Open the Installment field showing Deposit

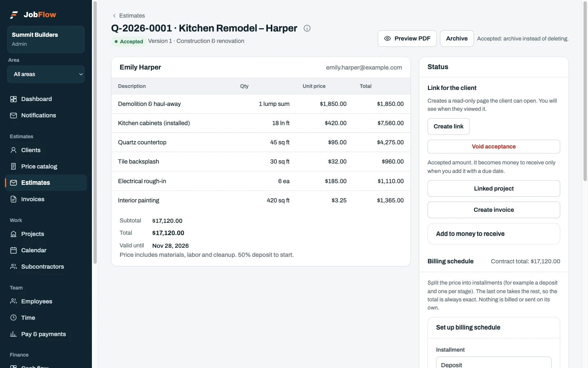pos(494,363)
